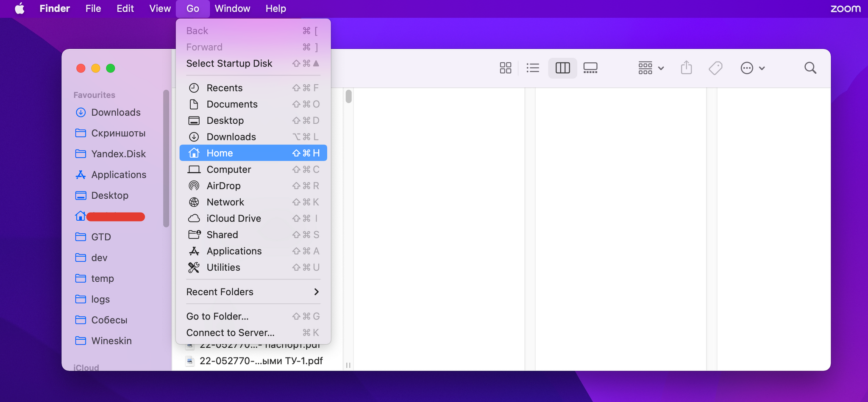Open the Group By dropdown in toolbar

tap(651, 68)
